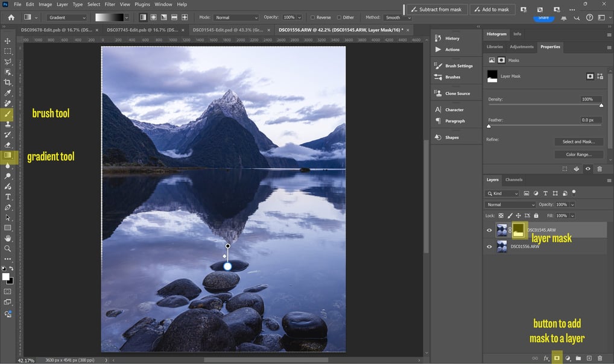614x364 pixels.
Task: Toggle the Reverse checkbox
Action: click(312, 17)
